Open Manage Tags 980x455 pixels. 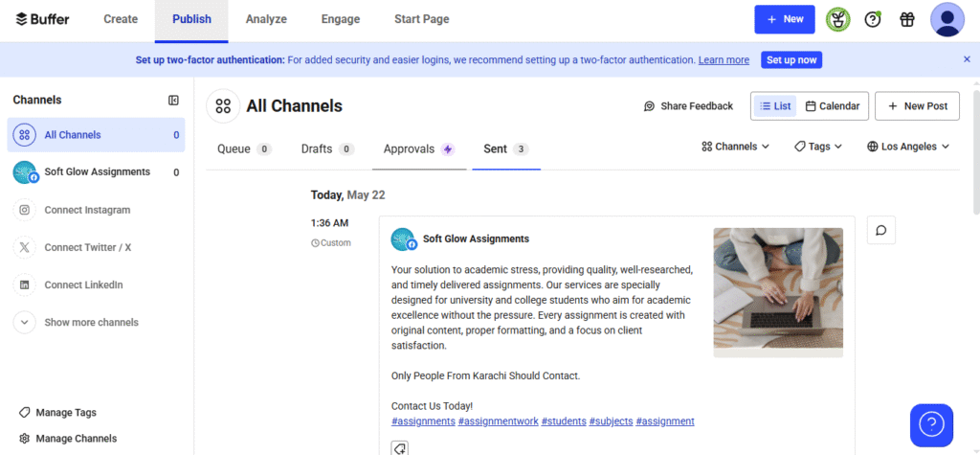click(58, 413)
